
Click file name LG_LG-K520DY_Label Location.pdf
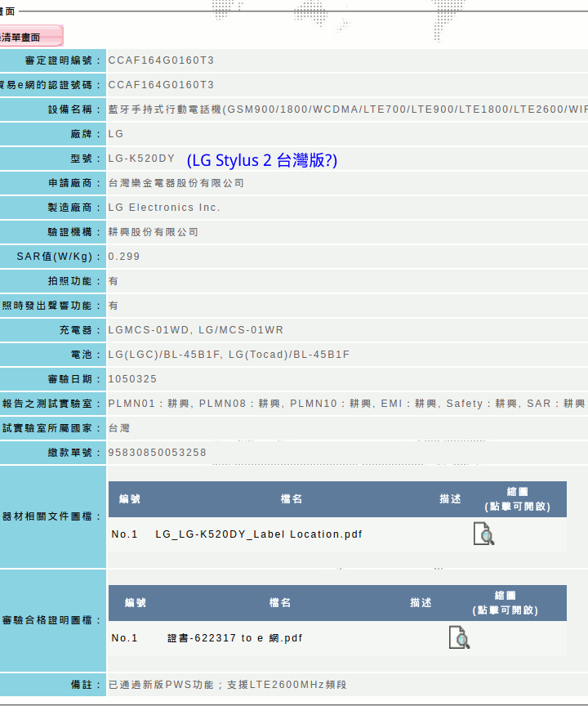pos(259,534)
